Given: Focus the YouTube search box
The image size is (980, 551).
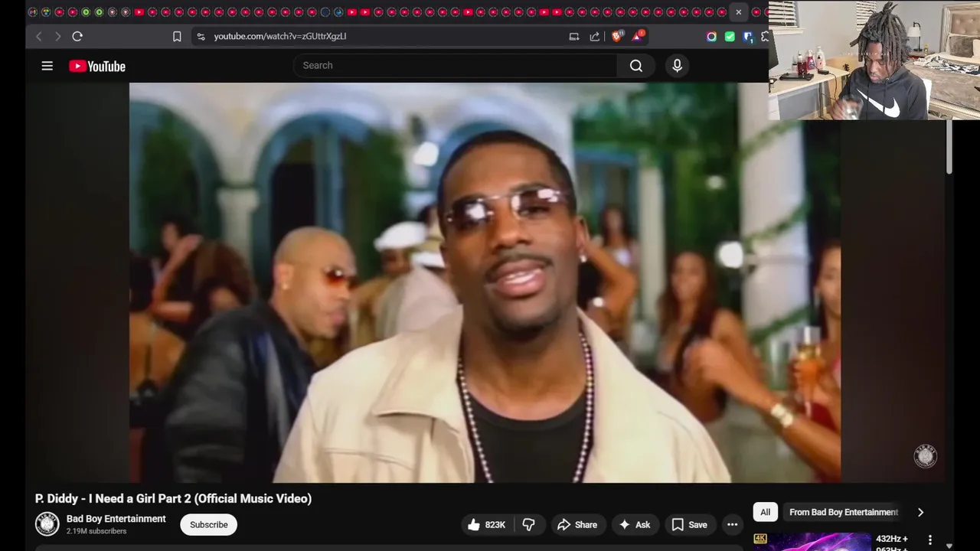Looking at the screenshot, I should (456, 66).
